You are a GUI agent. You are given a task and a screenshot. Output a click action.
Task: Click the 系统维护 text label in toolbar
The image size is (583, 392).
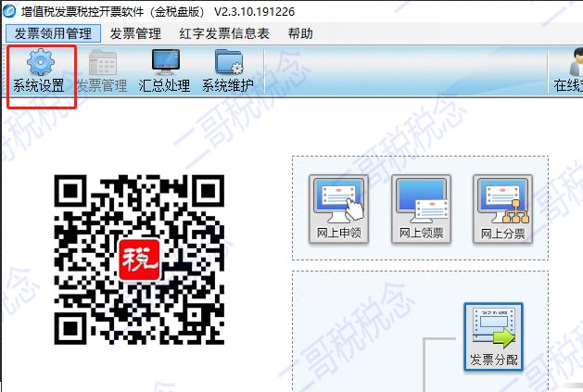pyautogui.click(x=228, y=86)
